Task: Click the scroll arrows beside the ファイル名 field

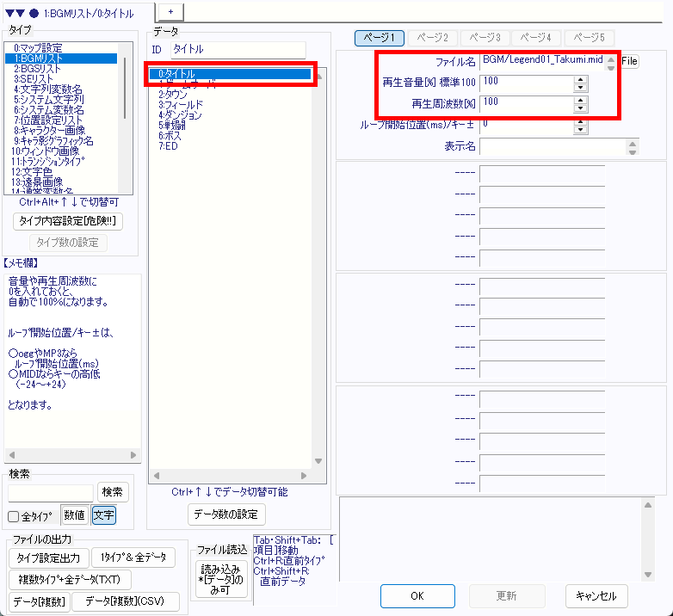Action: [611, 61]
